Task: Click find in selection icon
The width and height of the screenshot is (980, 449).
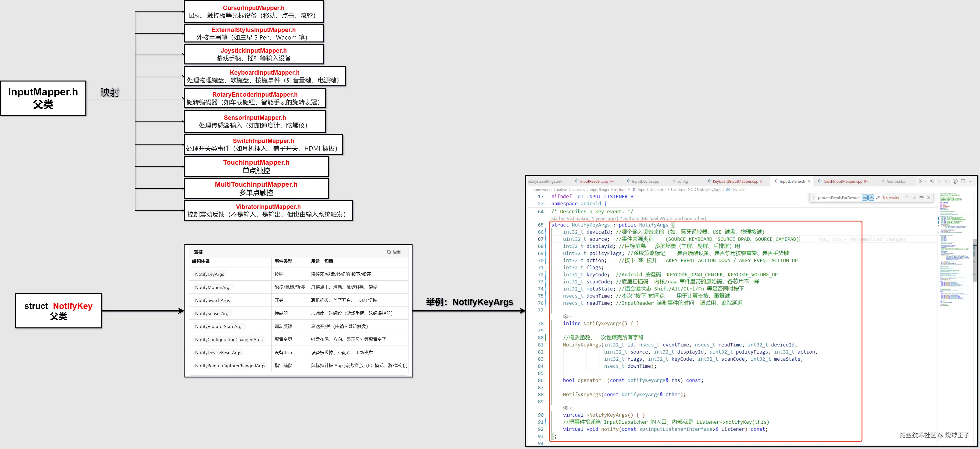Action: point(921,197)
